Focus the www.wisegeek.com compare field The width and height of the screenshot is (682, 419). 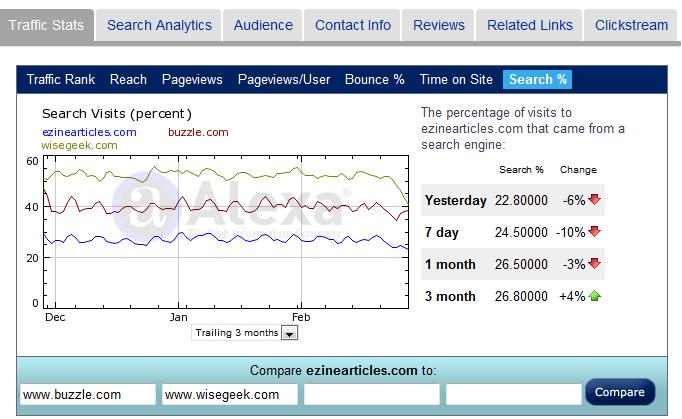coord(230,395)
